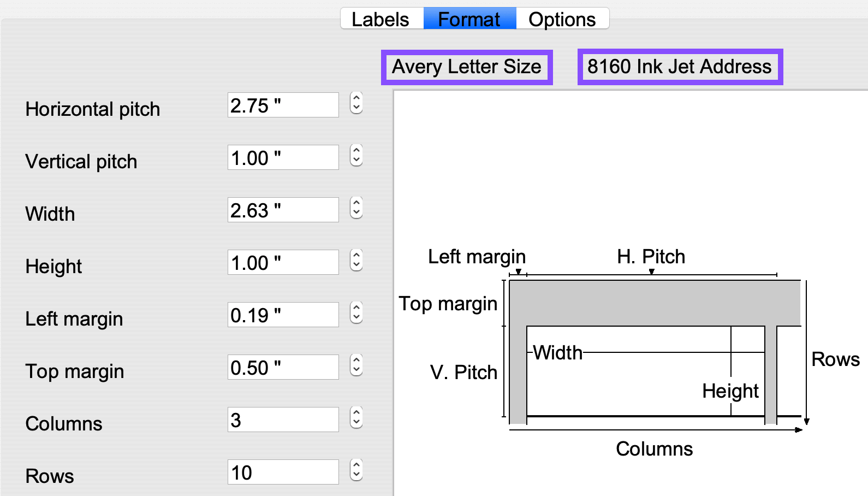Viewport: 868px width, 496px height.
Task: Click the Columns stepper control
Action: [356, 417]
